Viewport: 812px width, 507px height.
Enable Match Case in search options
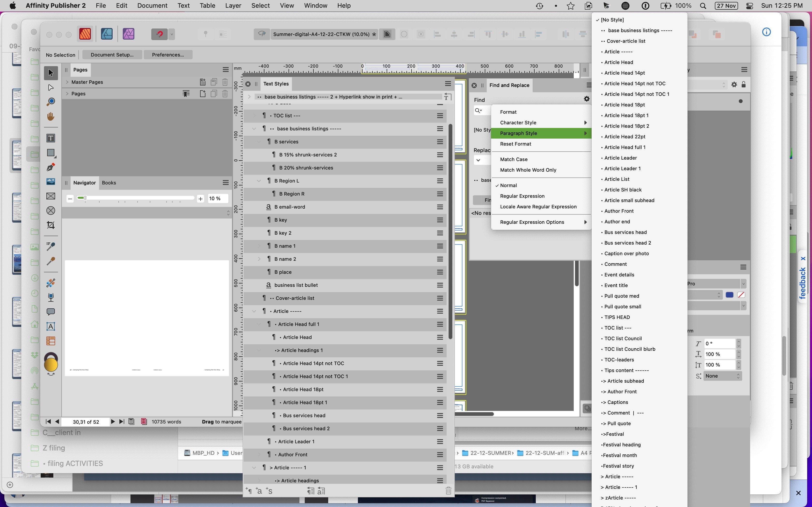514,159
